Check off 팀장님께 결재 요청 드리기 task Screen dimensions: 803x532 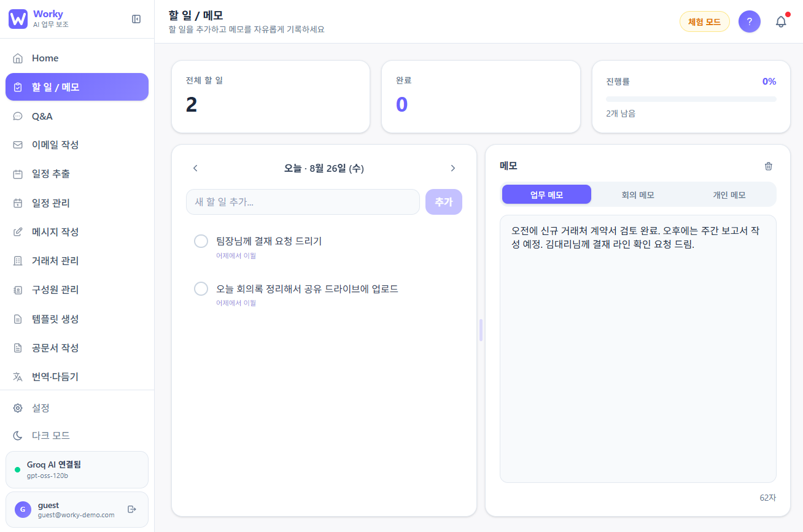pyautogui.click(x=201, y=241)
